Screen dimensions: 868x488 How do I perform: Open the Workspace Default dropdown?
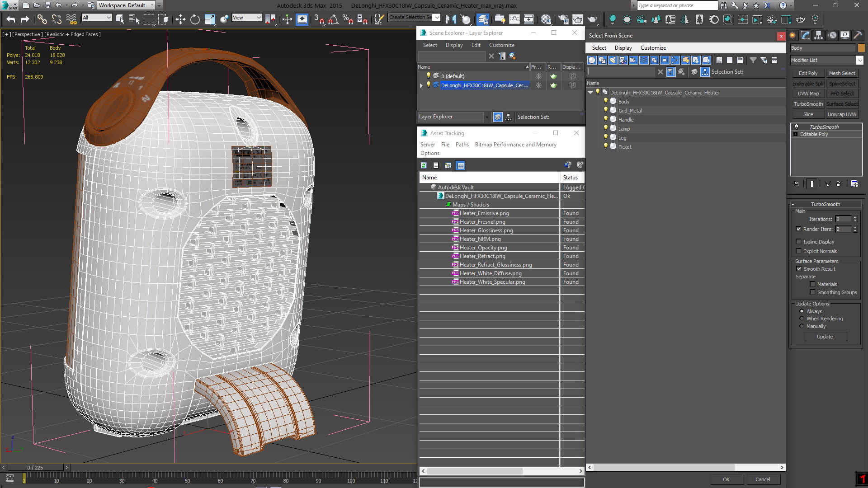[x=126, y=5]
